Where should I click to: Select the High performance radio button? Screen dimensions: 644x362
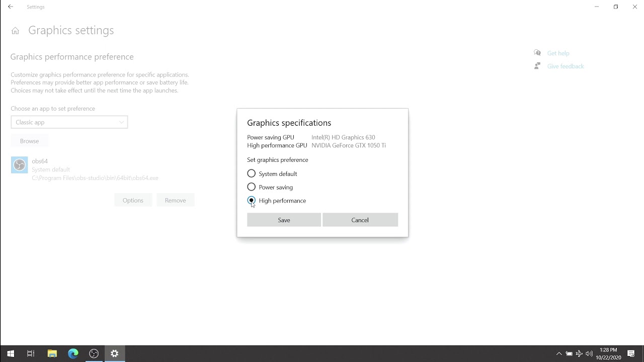tap(252, 201)
